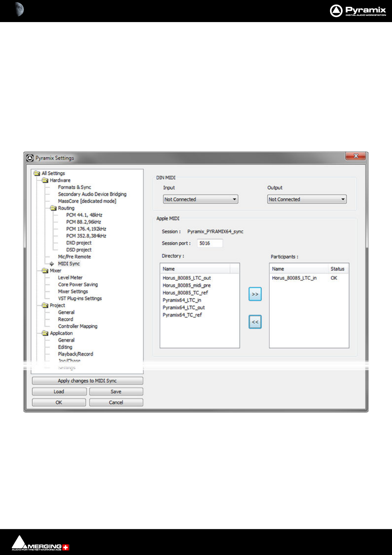
Task: Click the Hardware folder icon
Action: (45, 180)
